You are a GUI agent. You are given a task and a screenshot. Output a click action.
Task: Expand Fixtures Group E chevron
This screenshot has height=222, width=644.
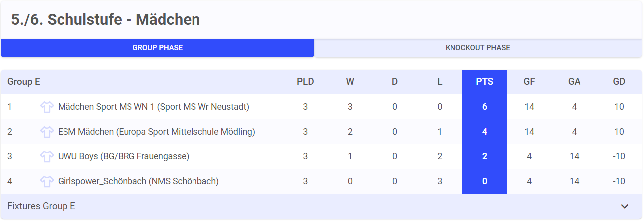(x=625, y=206)
